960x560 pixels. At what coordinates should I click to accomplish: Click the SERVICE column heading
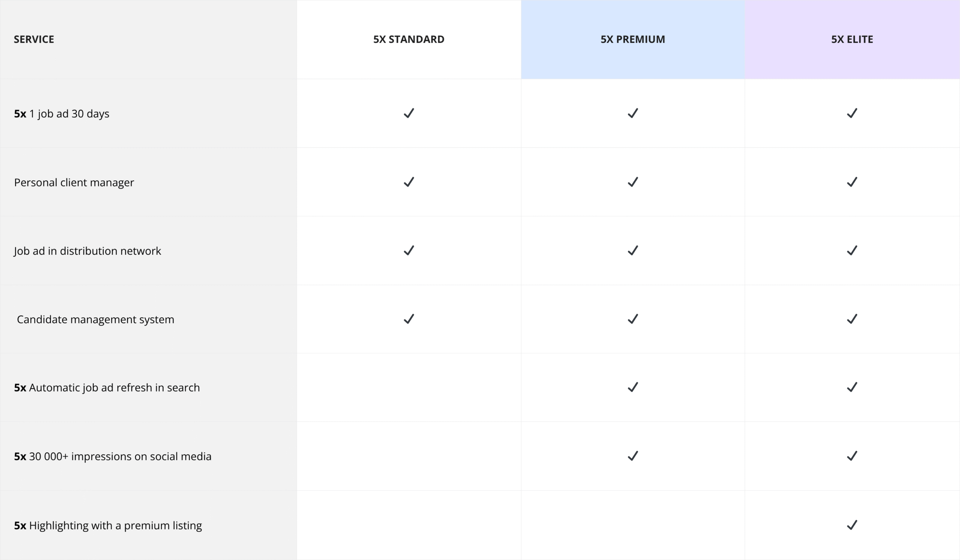coord(34,39)
